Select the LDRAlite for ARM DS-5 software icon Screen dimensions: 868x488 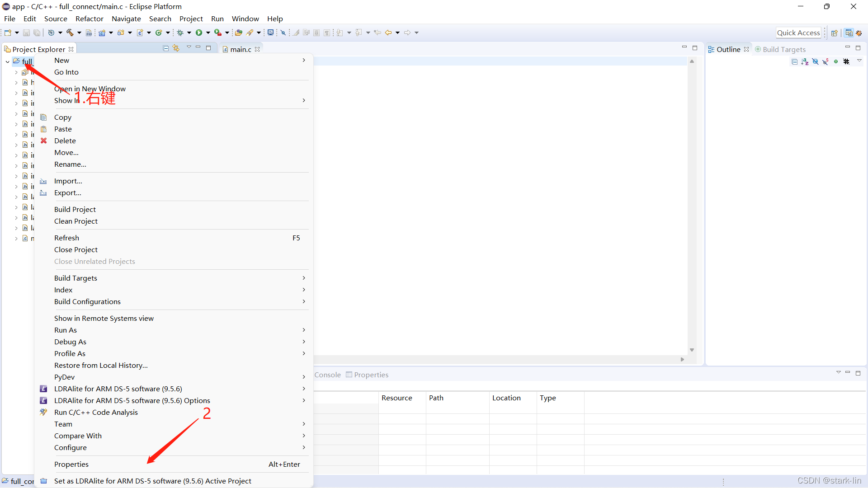tap(43, 389)
